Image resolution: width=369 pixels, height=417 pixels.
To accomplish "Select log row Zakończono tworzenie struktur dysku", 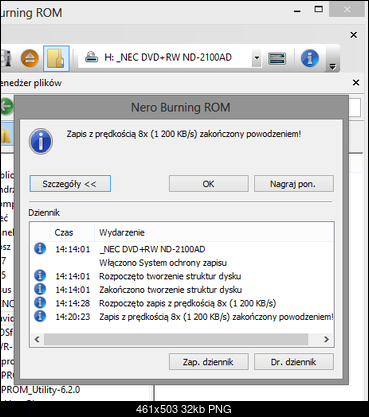I will tap(183, 290).
